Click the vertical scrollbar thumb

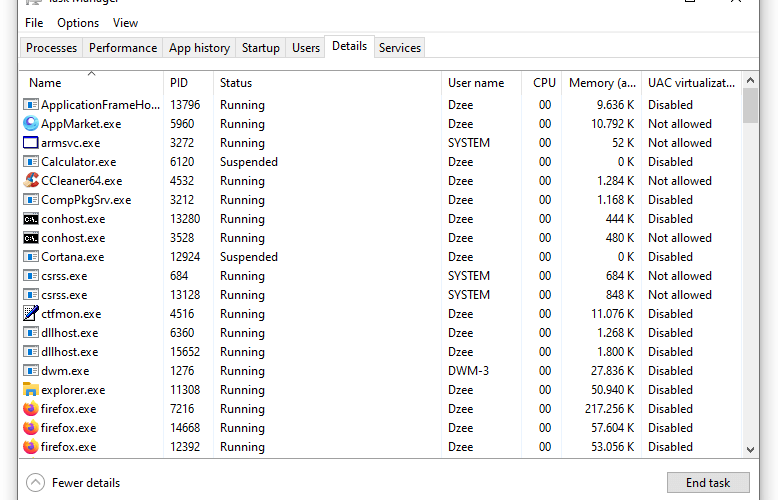(x=750, y=106)
